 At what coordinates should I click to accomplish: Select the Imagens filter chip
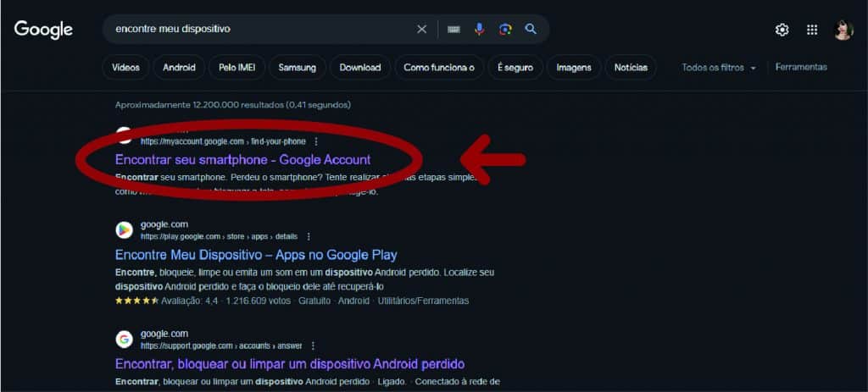[574, 68]
